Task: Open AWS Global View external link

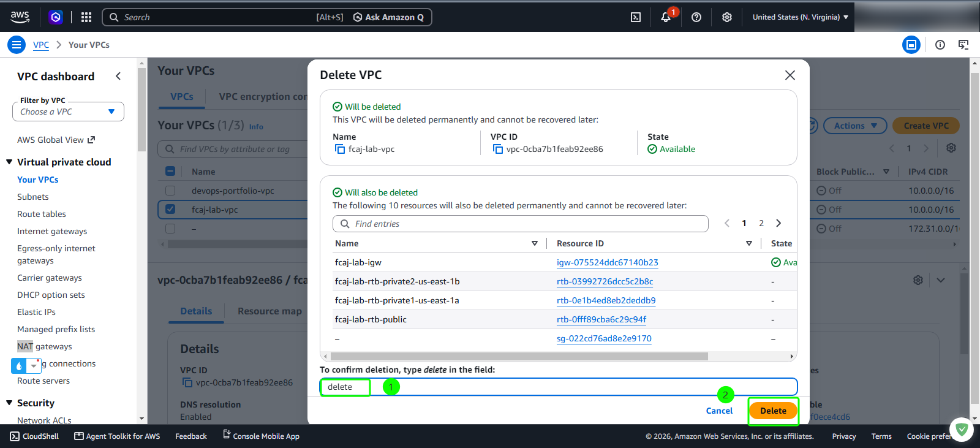Action: [56, 140]
